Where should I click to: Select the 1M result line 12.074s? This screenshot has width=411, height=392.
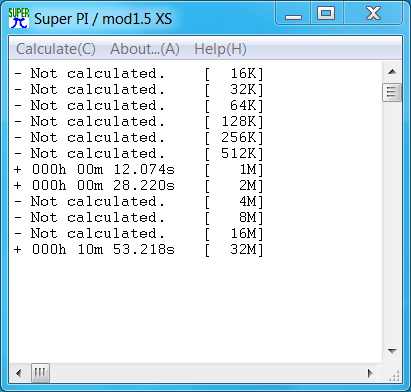coord(139,170)
